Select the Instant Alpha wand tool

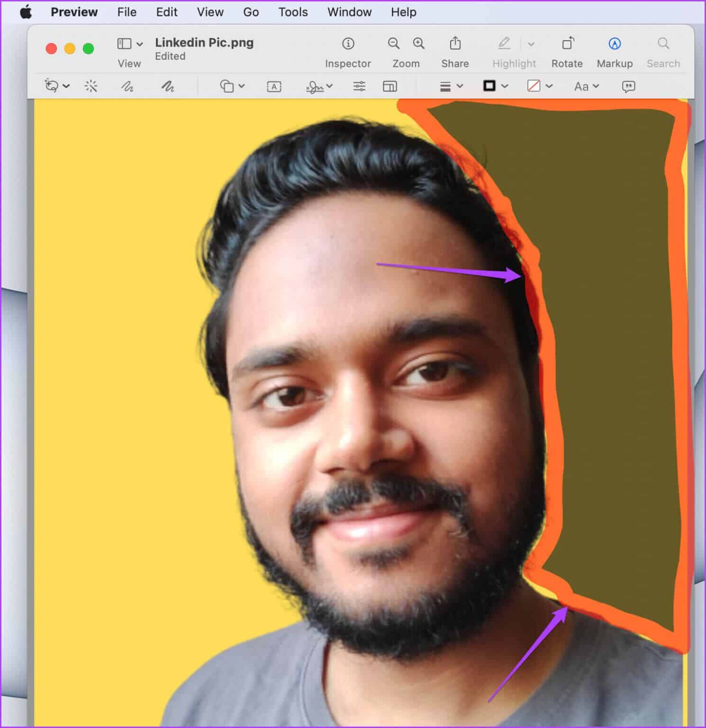click(91, 86)
